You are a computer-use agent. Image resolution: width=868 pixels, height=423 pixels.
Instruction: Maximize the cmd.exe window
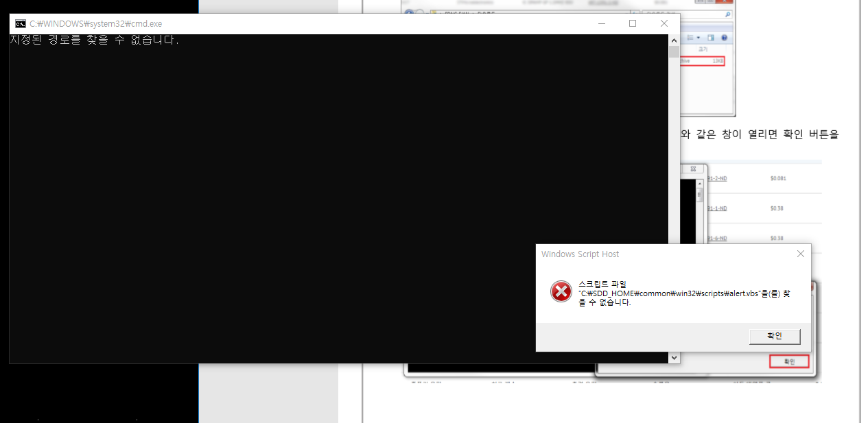633,23
